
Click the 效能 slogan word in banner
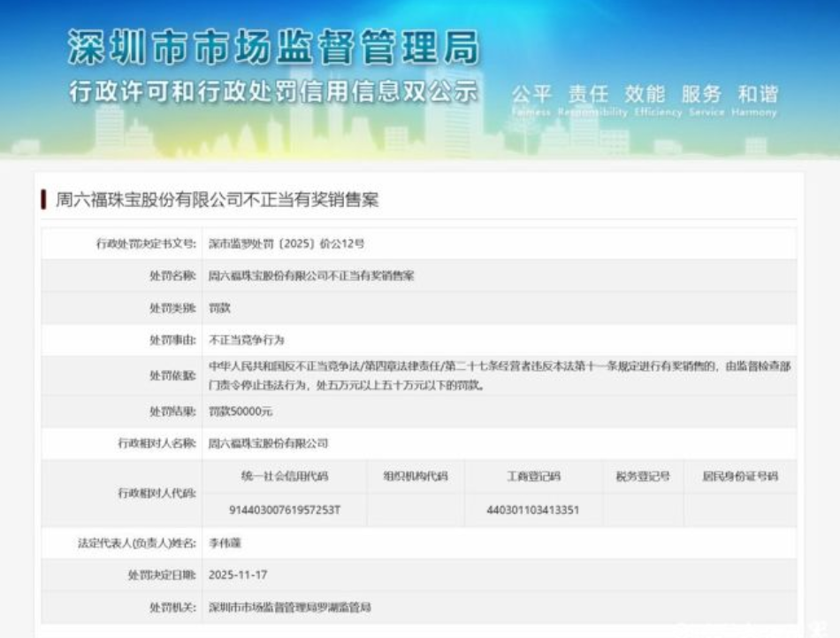(x=645, y=95)
